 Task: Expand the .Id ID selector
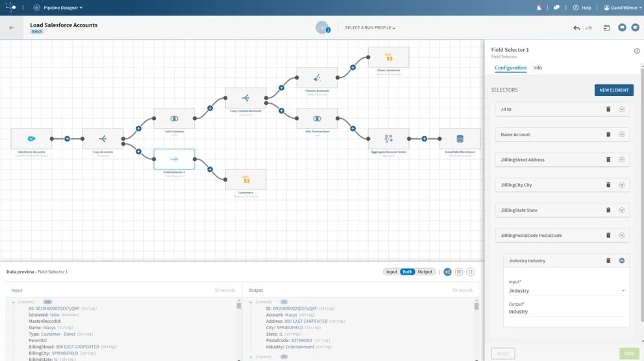pyautogui.click(x=622, y=109)
